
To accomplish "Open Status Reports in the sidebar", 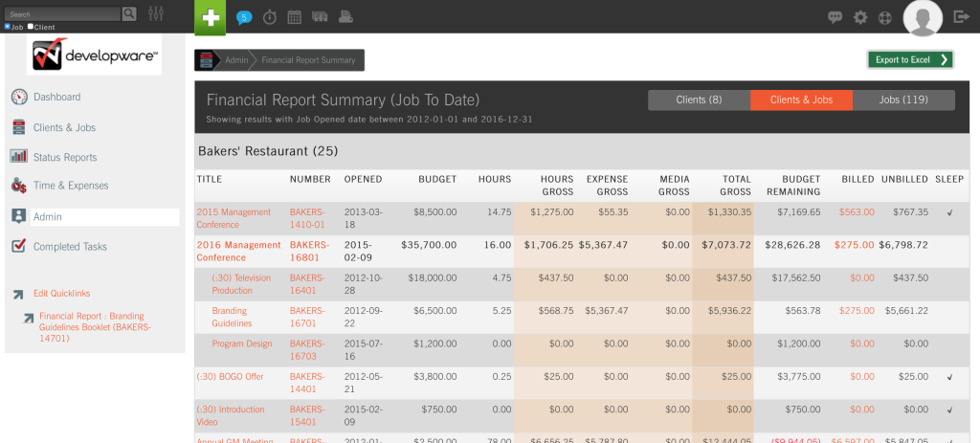I will coord(65,157).
